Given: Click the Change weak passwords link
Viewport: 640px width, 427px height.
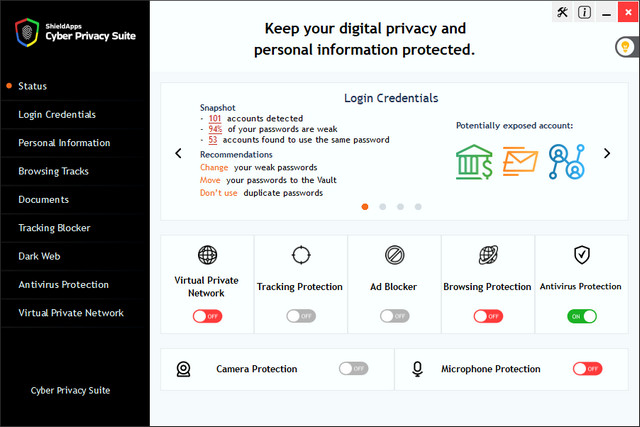Looking at the screenshot, I should (x=214, y=167).
